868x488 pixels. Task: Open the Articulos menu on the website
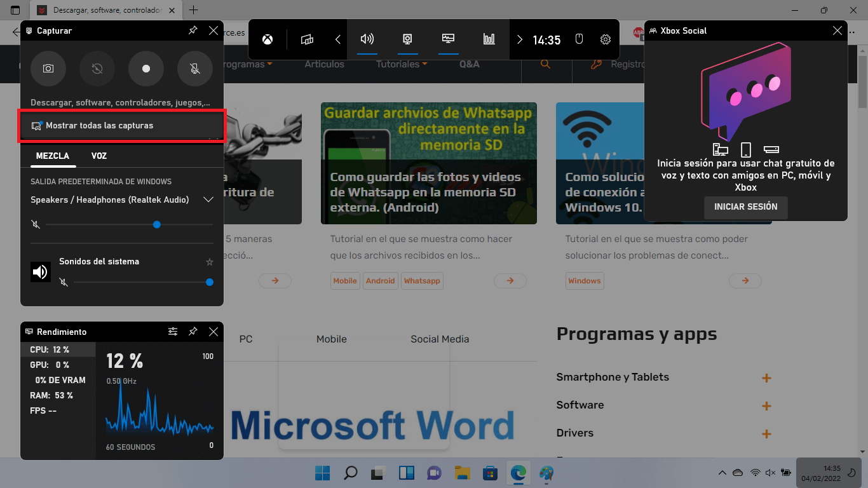pos(324,64)
